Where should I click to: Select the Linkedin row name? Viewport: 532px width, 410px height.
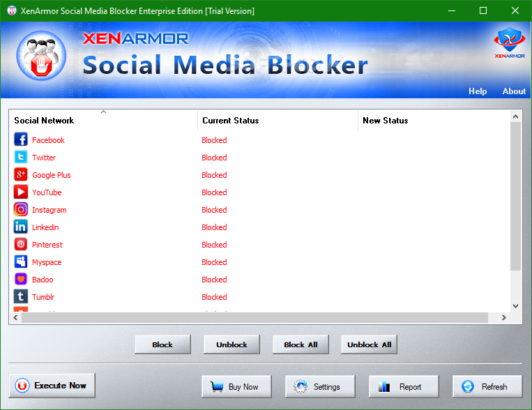pyautogui.click(x=45, y=227)
